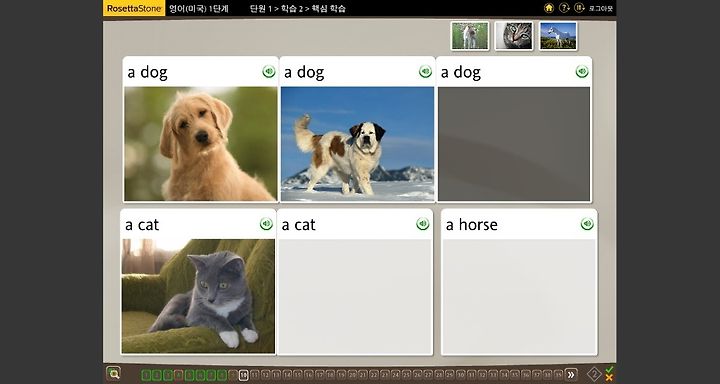
Task: Play audio for the 'a horse' card
Action: pyautogui.click(x=587, y=224)
